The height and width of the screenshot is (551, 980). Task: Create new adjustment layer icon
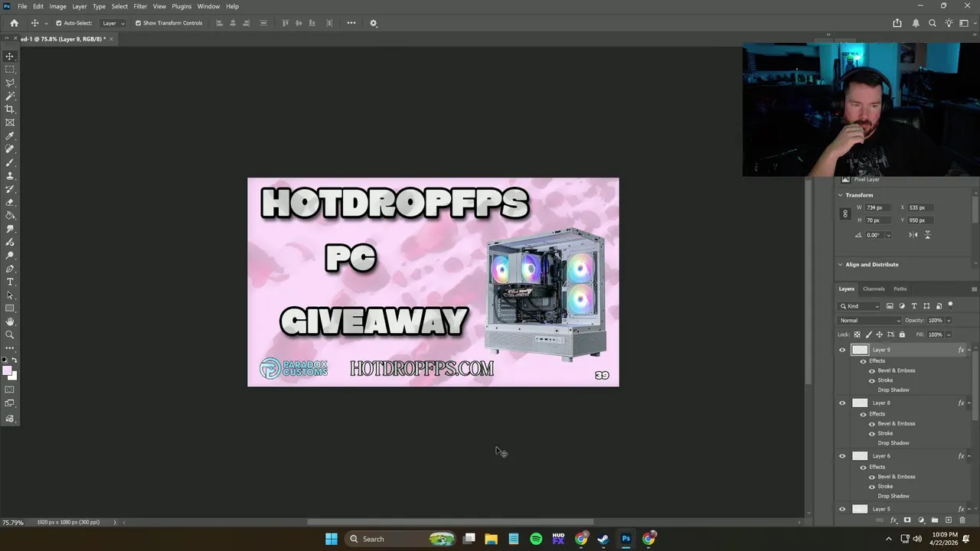pos(921,520)
